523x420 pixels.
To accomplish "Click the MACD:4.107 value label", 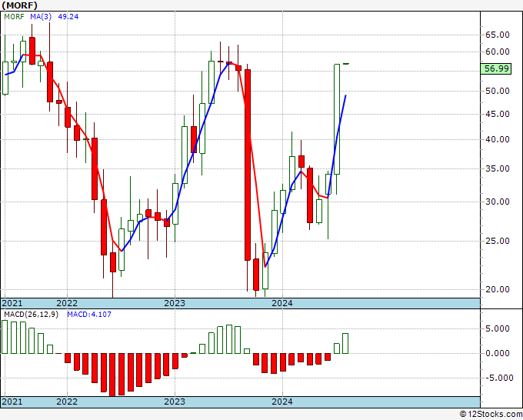I will coord(89,315).
